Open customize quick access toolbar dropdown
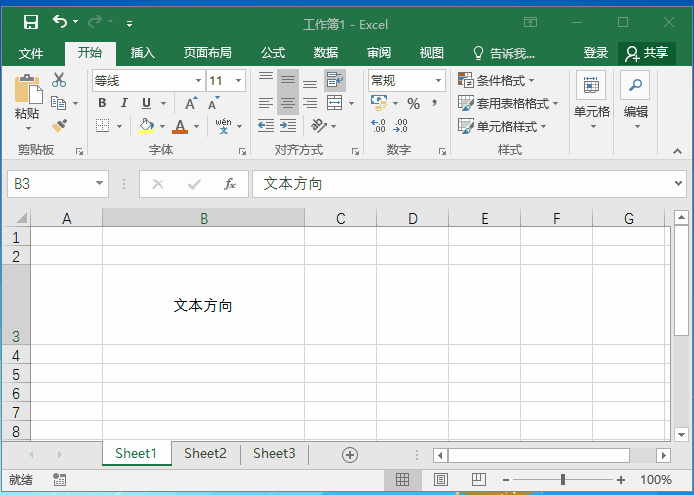Image resolution: width=694 pixels, height=495 pixels. click(129, 24)
